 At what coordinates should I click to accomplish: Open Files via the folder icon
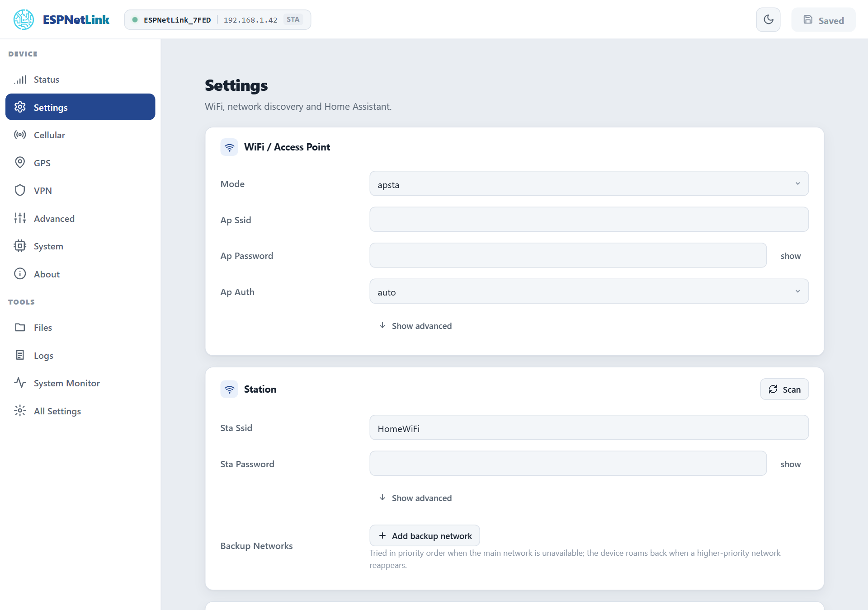pyautogui.click(x=20, y=327)
